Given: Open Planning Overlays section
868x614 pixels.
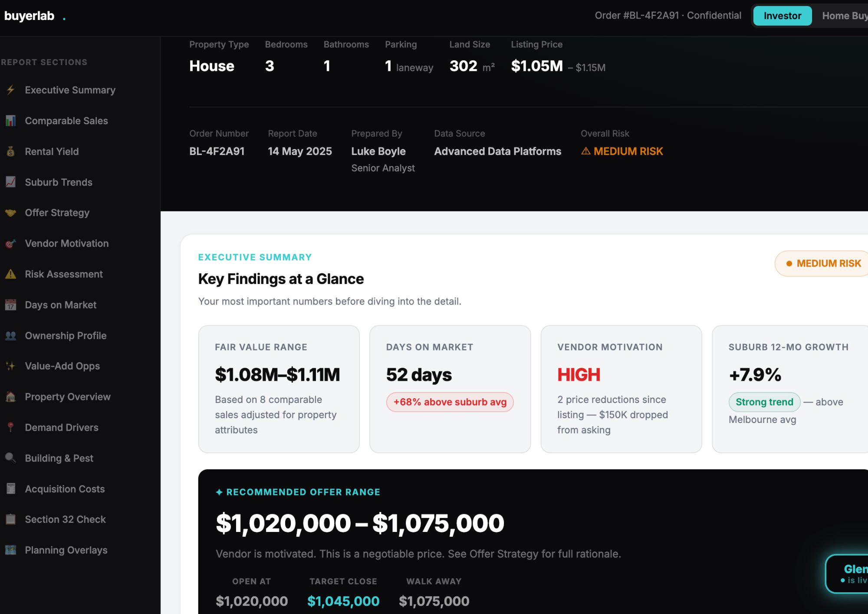Looking at the screenshot, I should (x=66, y=550).
